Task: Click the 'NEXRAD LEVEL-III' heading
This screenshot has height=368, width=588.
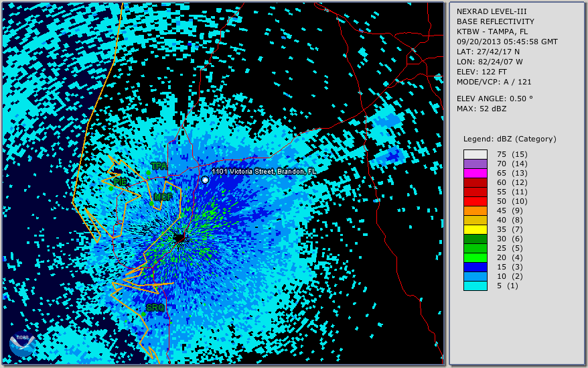Action: 493,11
